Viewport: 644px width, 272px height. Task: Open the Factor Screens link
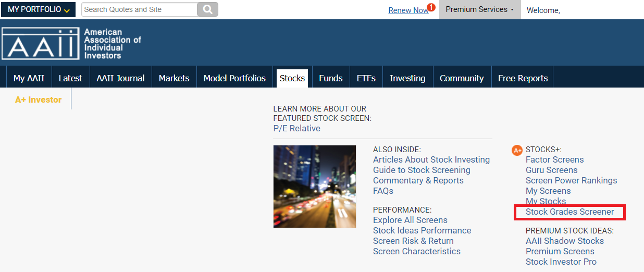click(555, 159)
